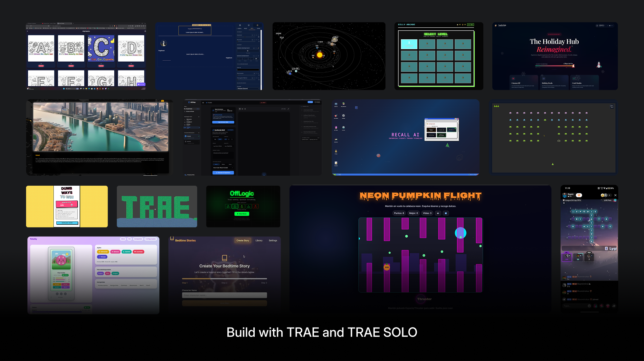Tap the heart pill icon next to Kquiz
644x361 pixels.
579,195
